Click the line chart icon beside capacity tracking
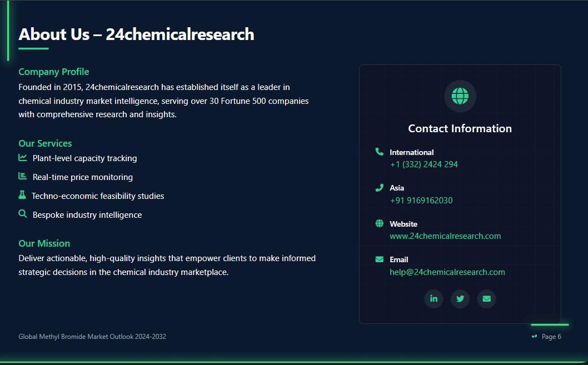 click(x=23, y=158)
